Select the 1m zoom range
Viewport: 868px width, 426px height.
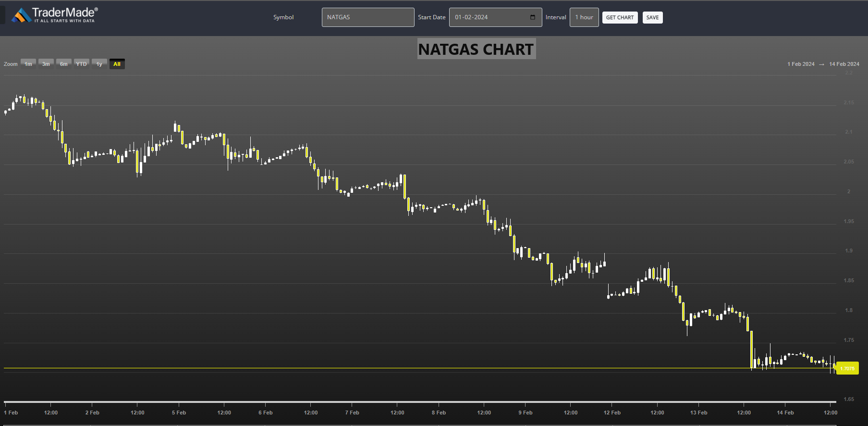click(x=28, y=64)
